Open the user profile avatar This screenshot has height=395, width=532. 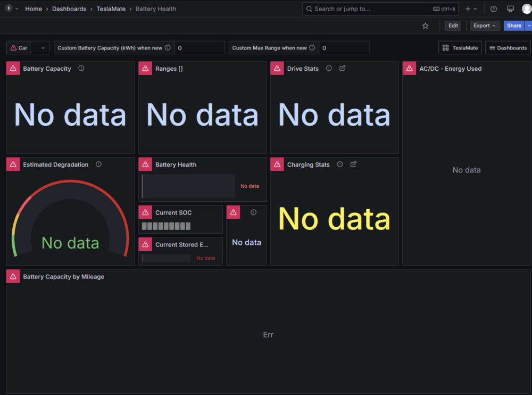(527, 9)
